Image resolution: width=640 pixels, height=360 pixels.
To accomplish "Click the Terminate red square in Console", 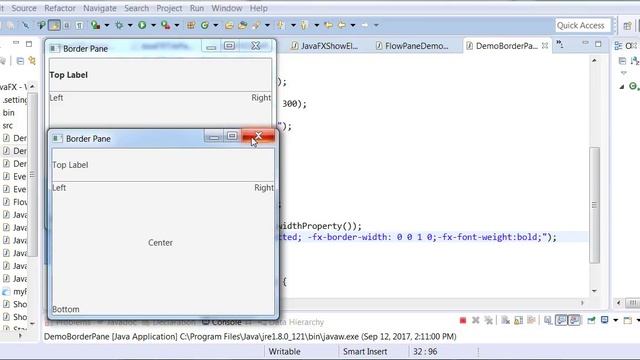I will (462, 320).
